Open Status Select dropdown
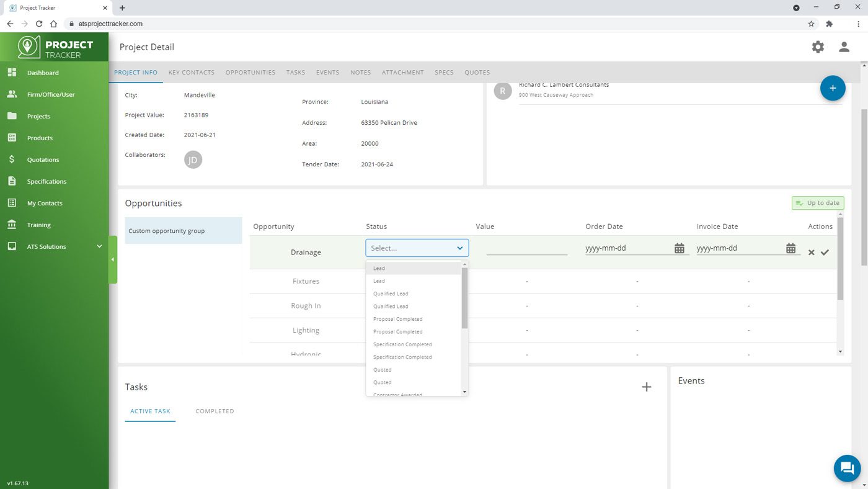This screenshot has width=868, height=489. pos(417,248)
